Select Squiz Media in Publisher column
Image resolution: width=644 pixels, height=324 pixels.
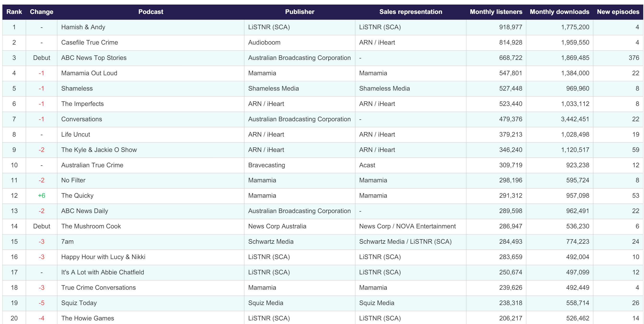click(x=266, y=303)
